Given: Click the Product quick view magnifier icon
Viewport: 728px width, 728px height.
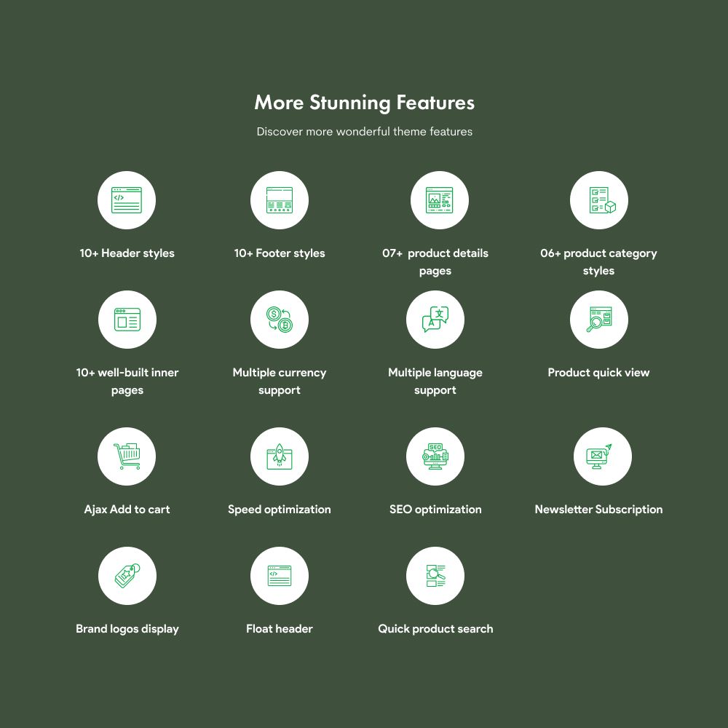Looking at the screenshot, I should coord(598,320).
